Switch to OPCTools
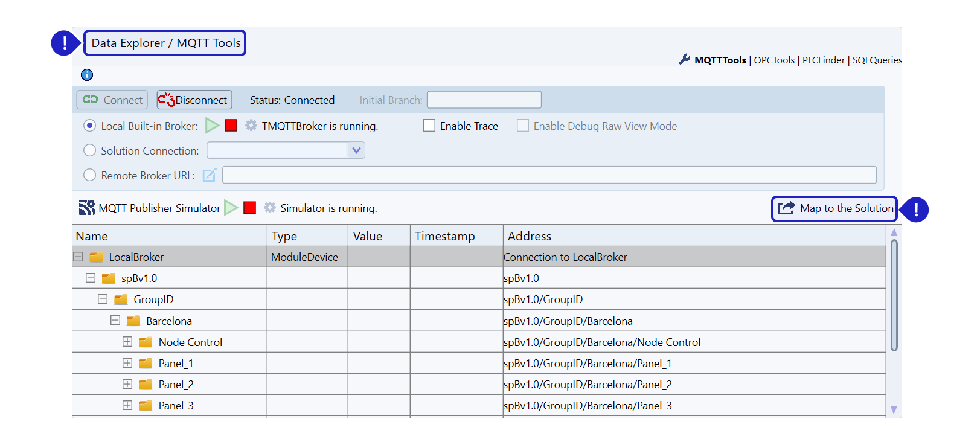Image resolution: width=980 pixels, height=442 pixels. [x=774, y=60]
